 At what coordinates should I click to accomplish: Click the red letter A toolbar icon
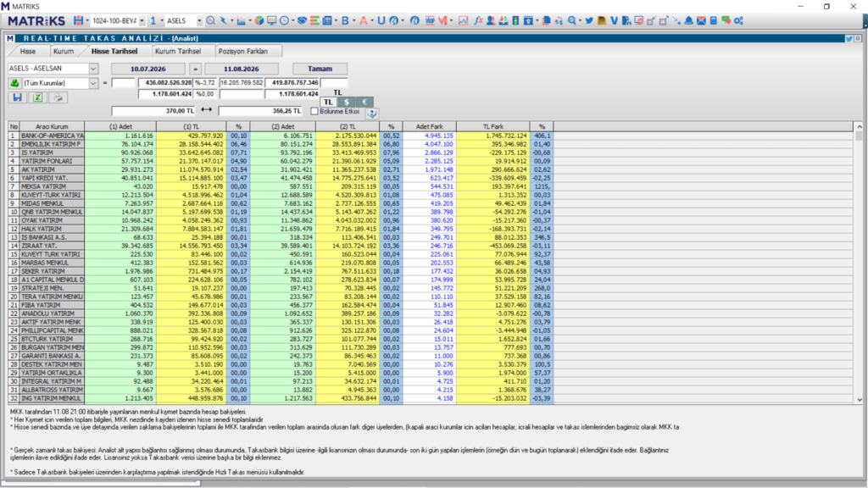click(363, 20)
